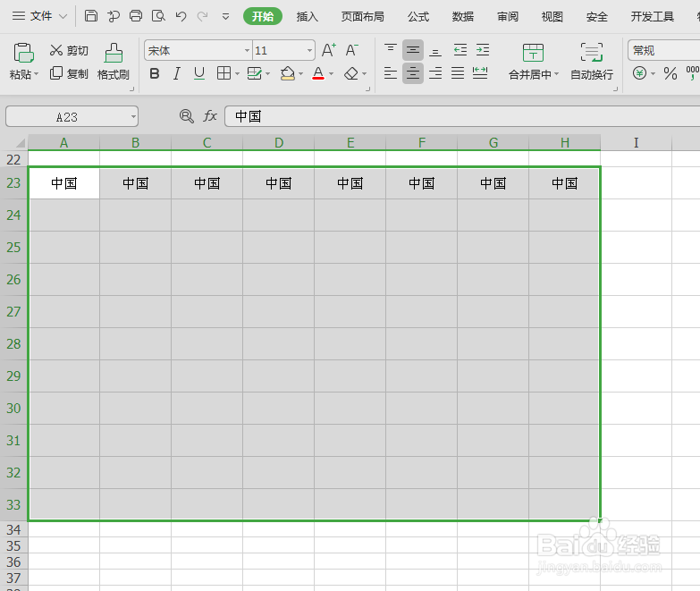Toggle Bold formatting
This screenshot has height=591, width=700.
155,73
